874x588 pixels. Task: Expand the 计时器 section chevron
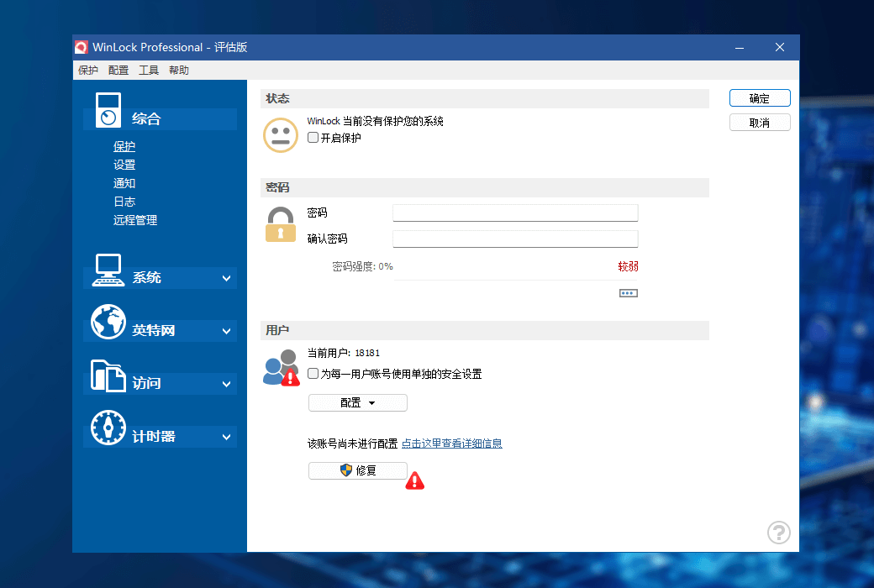(x=226, y=437)
